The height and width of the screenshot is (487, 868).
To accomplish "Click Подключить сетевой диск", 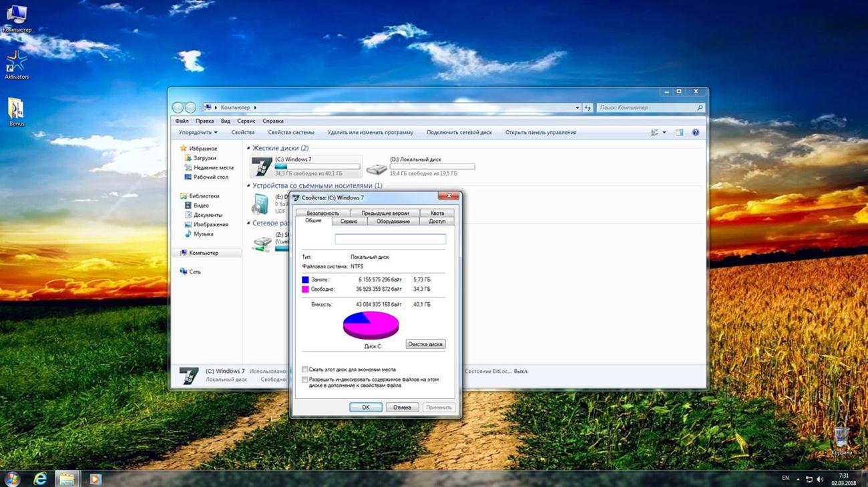I will tap(459, 133).
